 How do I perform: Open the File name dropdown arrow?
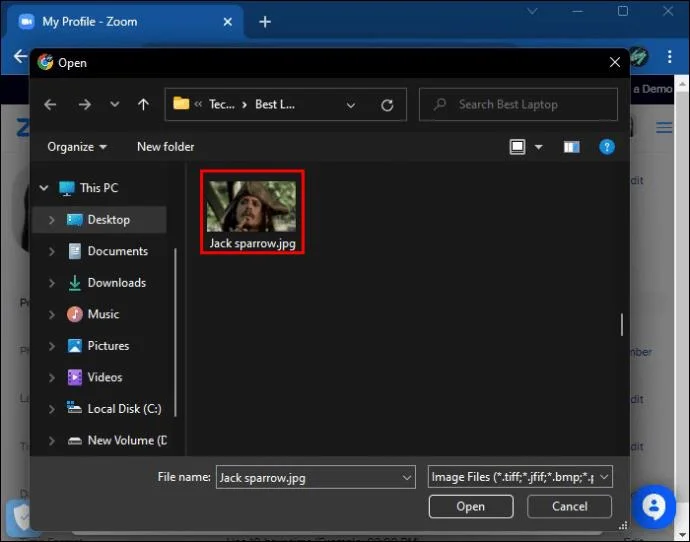pos(407,477)
